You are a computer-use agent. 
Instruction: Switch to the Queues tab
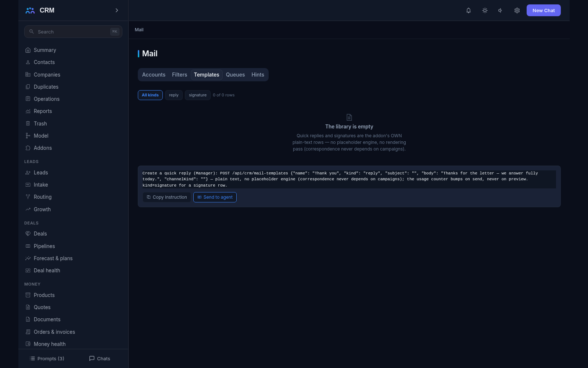pyautogui.click(x=235, y=75)
